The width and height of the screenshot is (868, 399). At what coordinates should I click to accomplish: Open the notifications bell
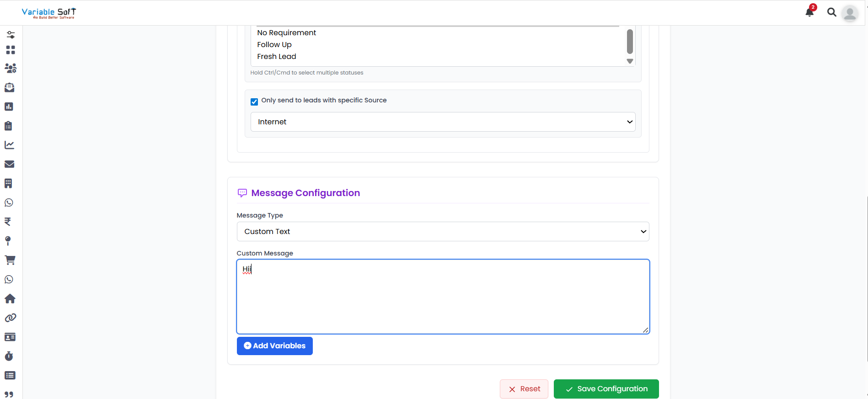(809, 12)
